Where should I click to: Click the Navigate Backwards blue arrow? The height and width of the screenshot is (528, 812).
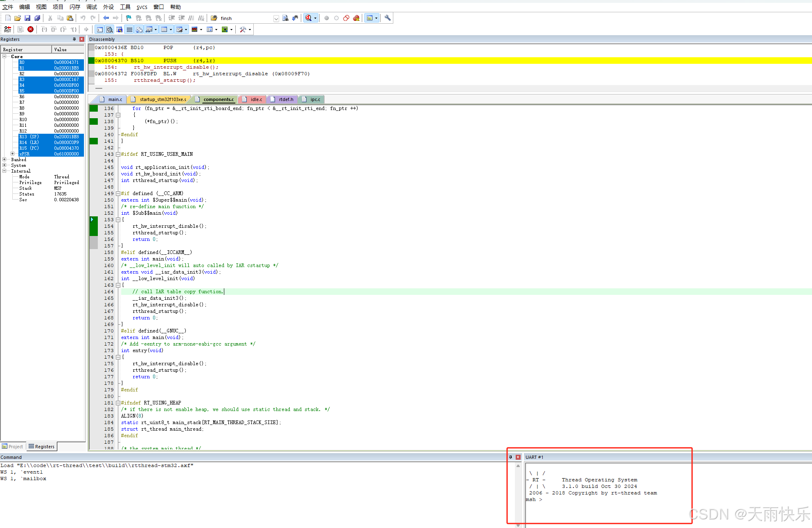click(x=106, y=18)
